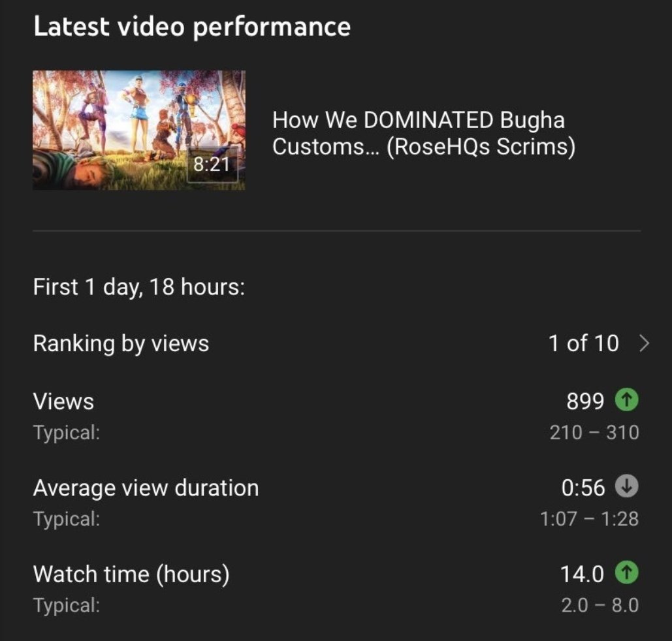Open the latest video thumbnail
This screenshot has width=672, height=641.
pyautogui.click(x=139, y=131)
